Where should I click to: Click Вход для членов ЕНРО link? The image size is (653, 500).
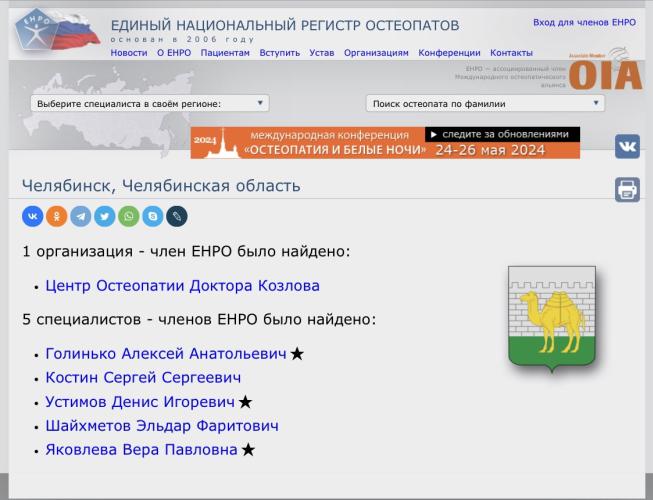pos(584,22)
